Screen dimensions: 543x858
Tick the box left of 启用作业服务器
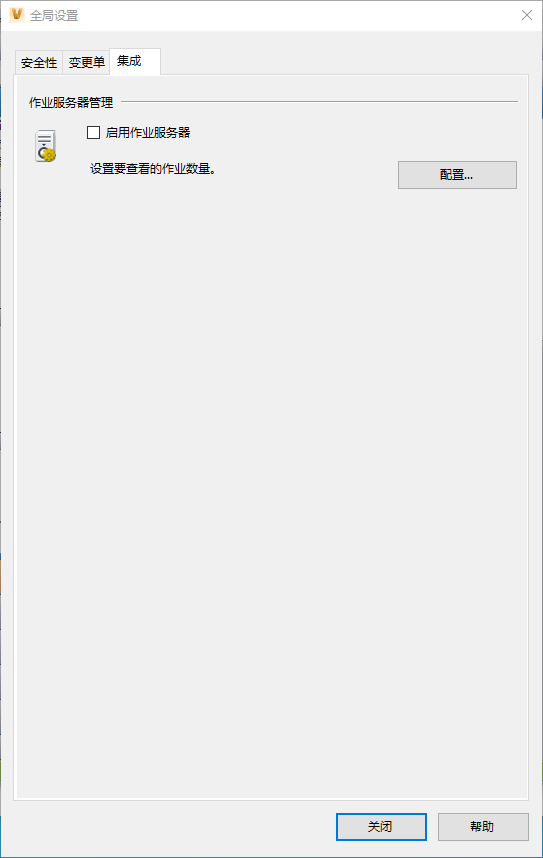[94, 132]
